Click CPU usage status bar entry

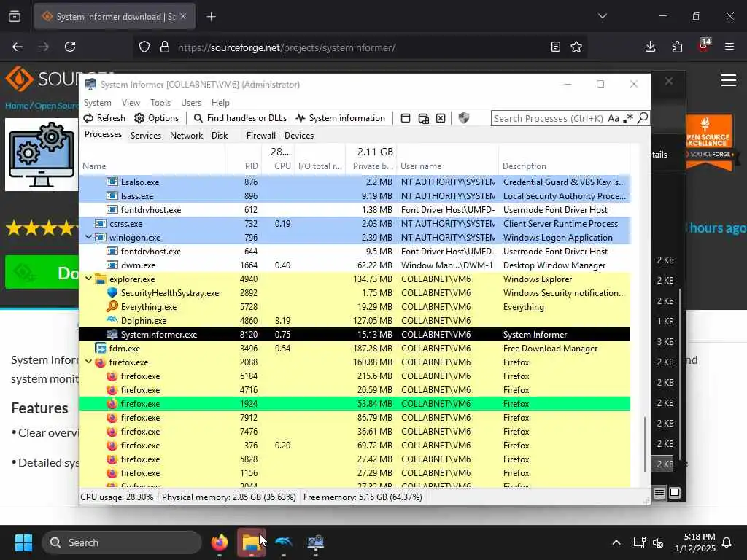pyautogui.click(x=117, y=497)
